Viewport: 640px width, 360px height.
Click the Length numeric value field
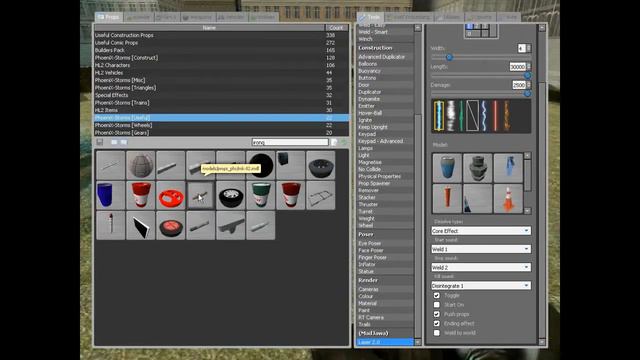(518, 67)
